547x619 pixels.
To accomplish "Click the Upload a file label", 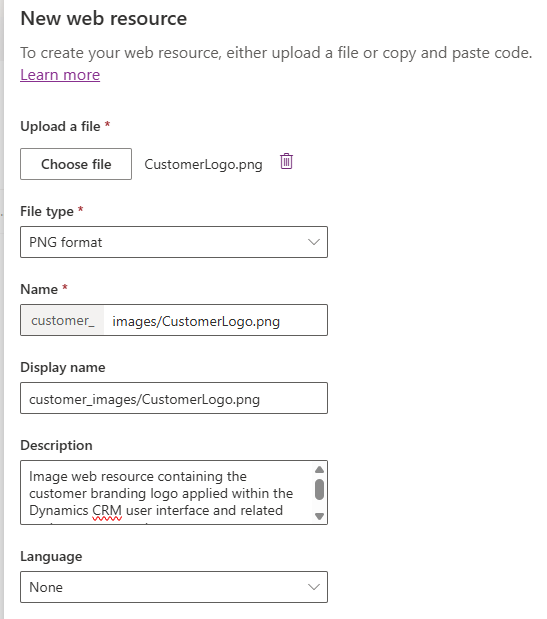I will pyautogui.click(x=60, y=126).
